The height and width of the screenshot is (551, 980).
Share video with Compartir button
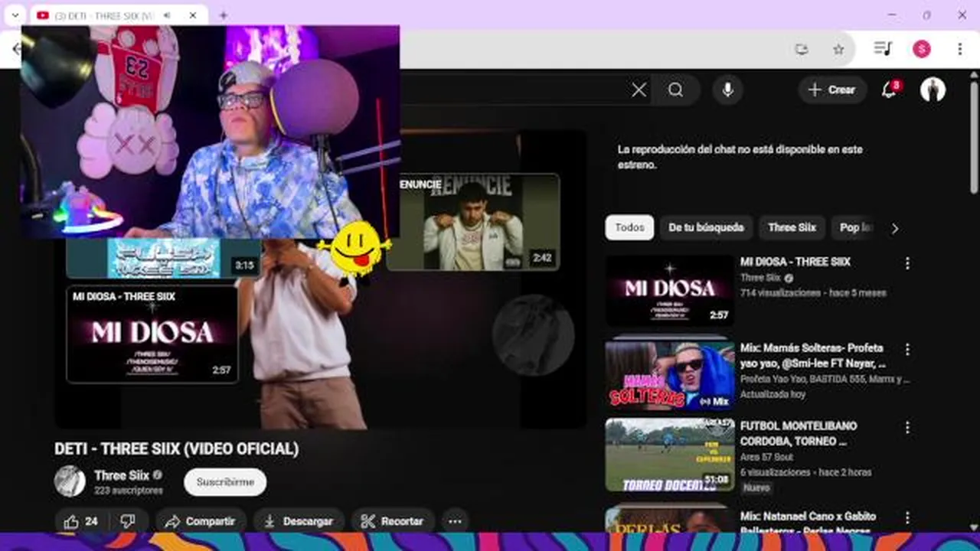pyautogui.click(x=201, y=521)
